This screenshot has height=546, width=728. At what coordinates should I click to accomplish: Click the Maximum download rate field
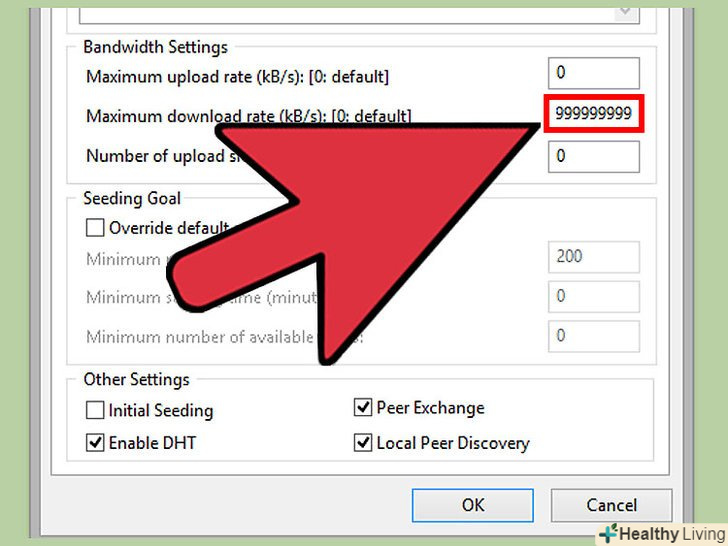tap(593, 113)
